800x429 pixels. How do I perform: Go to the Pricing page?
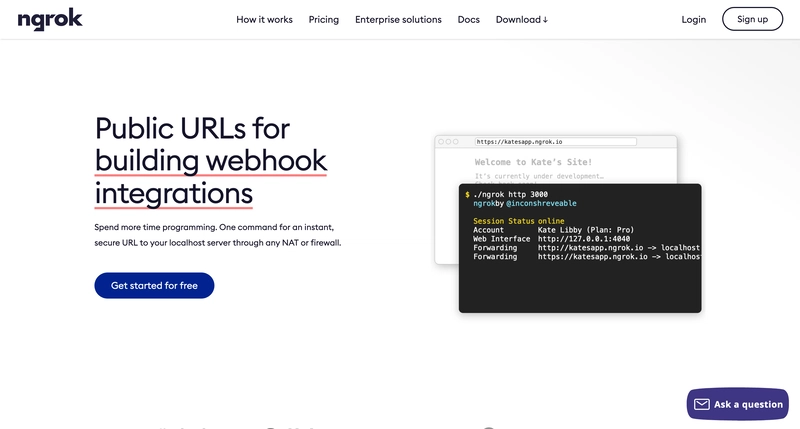(x=323, y=19)
